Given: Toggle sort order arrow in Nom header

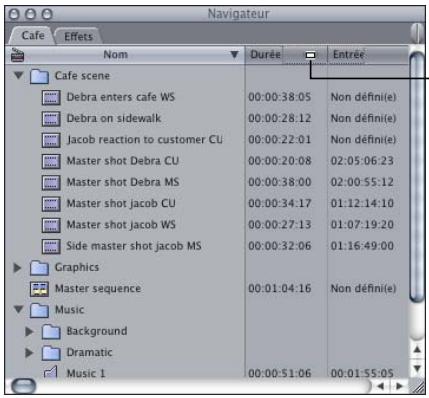Looking at the screenshot, I should click(x=234, y=55).
